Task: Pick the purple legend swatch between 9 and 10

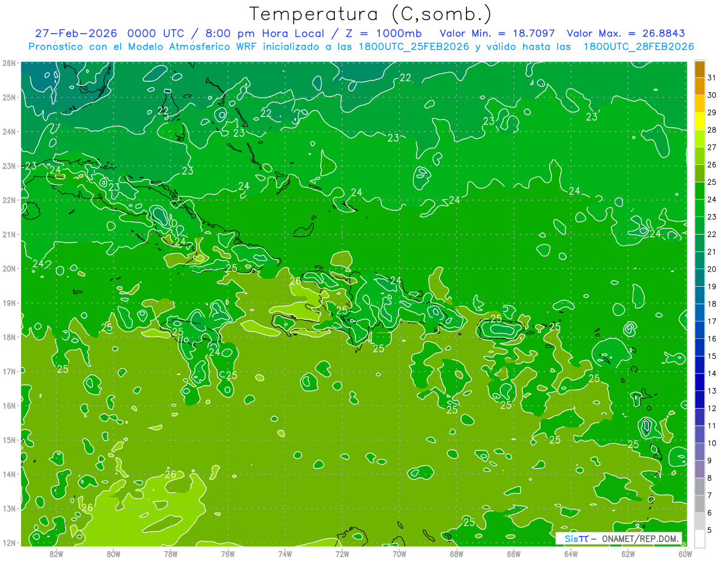Action: click(699, 452)
